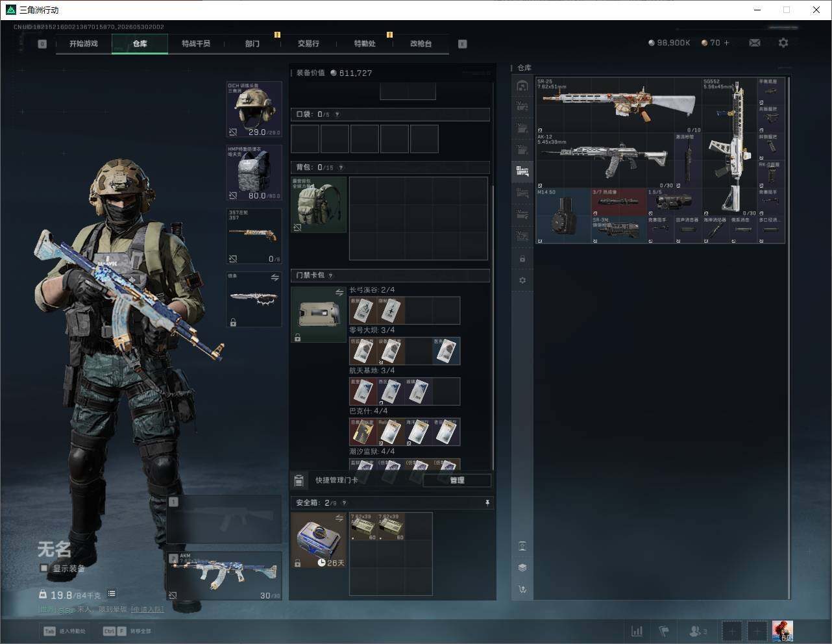Toggle the 显示装备 checkbox
832x644 pixels.
click(44, 568)
